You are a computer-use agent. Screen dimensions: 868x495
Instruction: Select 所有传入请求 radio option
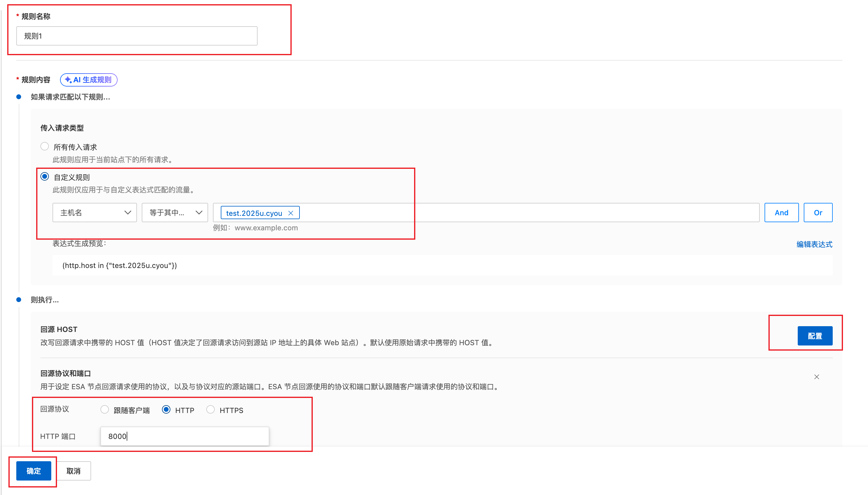45,147
